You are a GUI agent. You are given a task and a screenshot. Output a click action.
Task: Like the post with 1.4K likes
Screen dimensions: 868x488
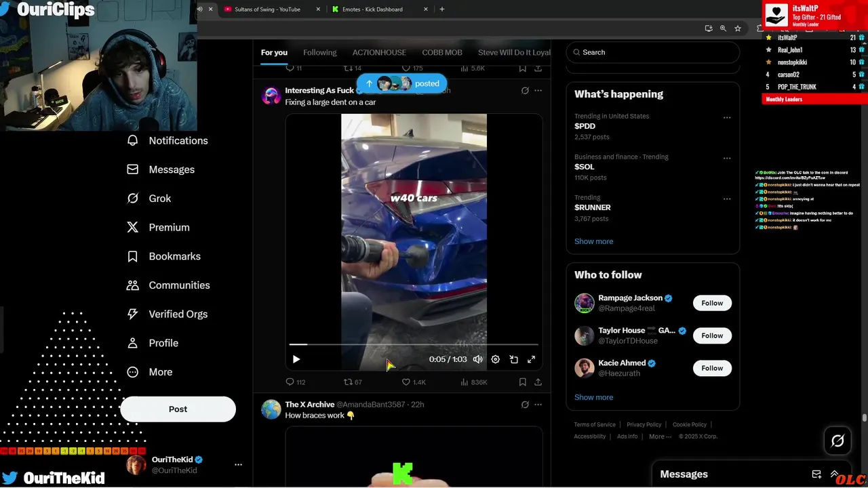414,382
